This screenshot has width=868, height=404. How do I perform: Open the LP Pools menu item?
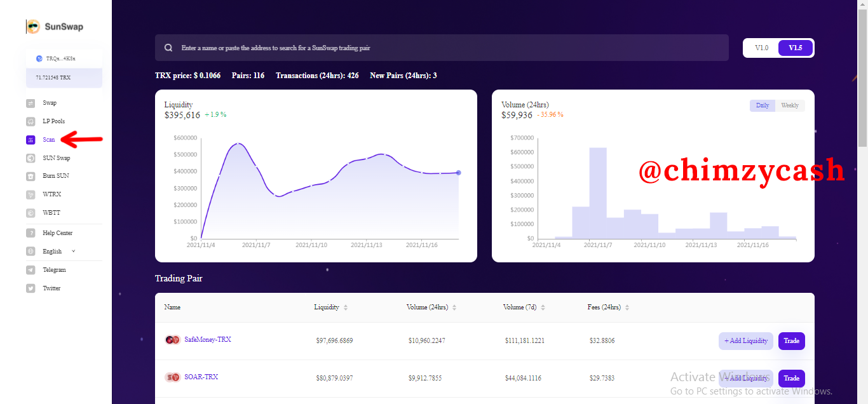(x=54, y=121)
